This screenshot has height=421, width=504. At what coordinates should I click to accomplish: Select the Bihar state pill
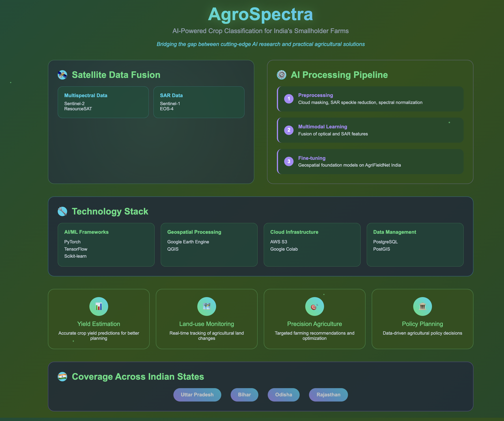tap(244, 395)
